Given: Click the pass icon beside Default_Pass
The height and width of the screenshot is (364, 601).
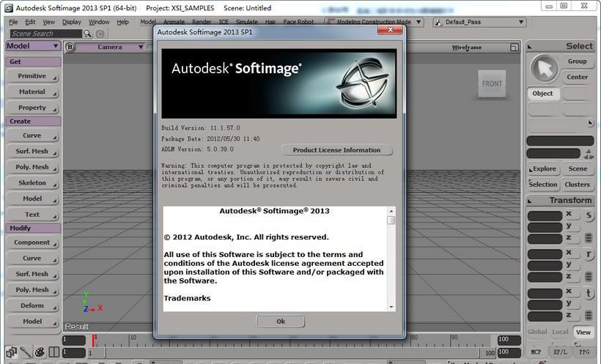Looking at the screenshot, I should click(x=438, y=22).
